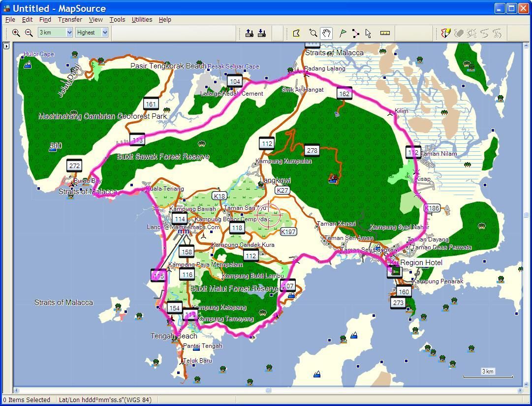Screen dimensions: 532x406
Task: Select the Map tool icon
Action: (x=297, y=33)
